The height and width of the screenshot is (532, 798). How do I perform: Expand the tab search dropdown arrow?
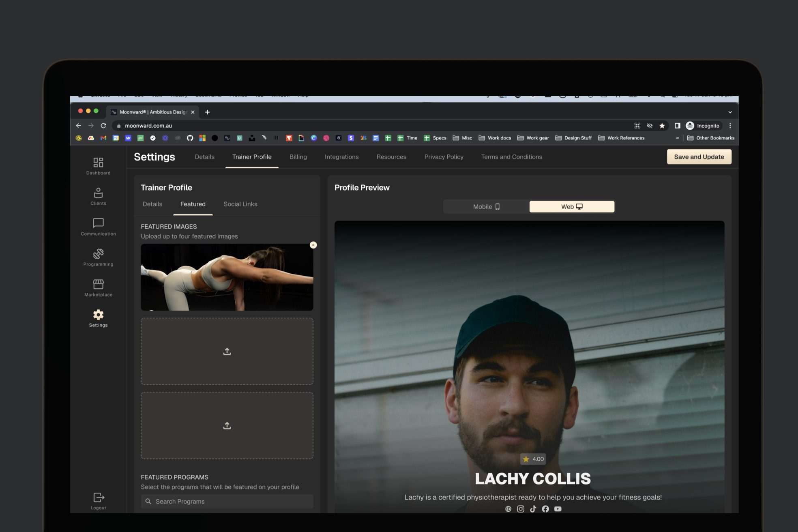pyautogui.click(x=730, y=112)
